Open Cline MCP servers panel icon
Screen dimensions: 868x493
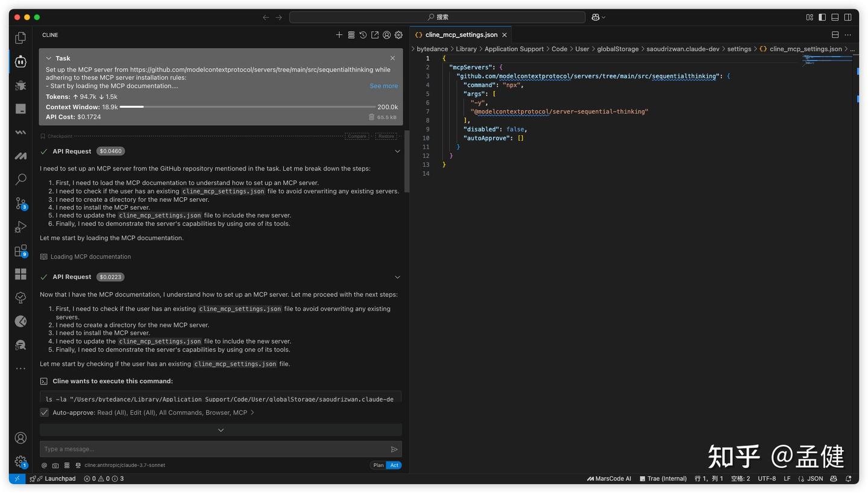(x=351, y=35)
